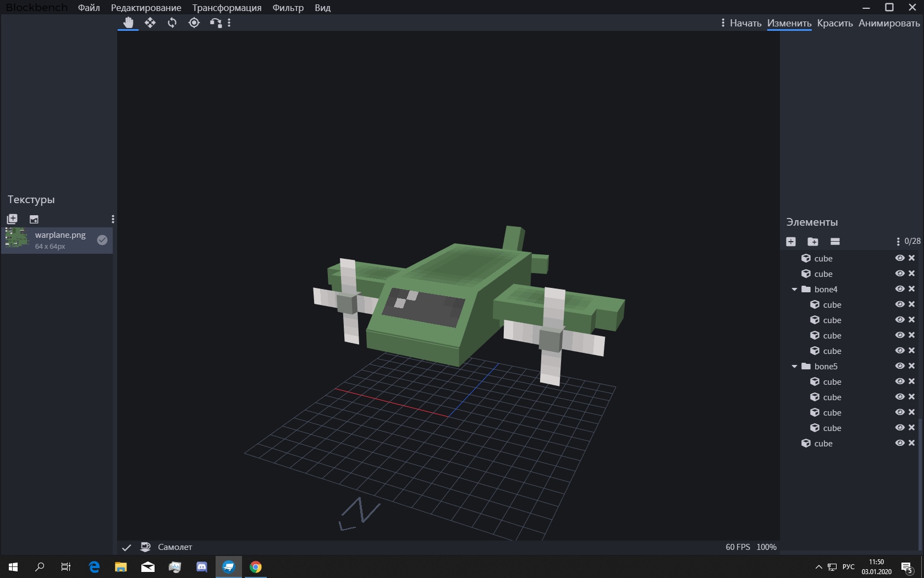924x578 pixels.
Task: Toggle eye of last cube below bone5
Action: [x=900, y=443]
